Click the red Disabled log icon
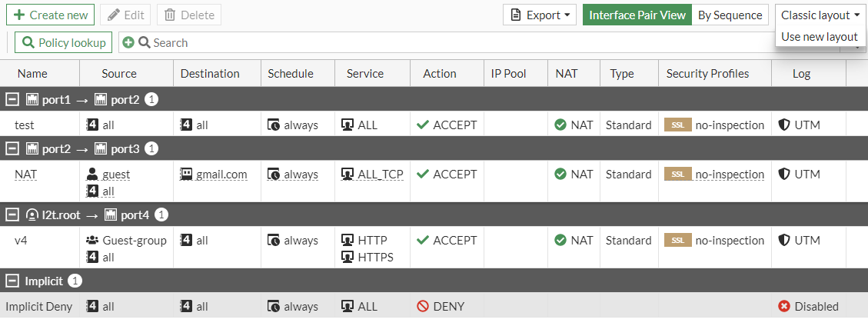Image resolution: width=868 pixels, height=326 pixels. coord(784,306)
